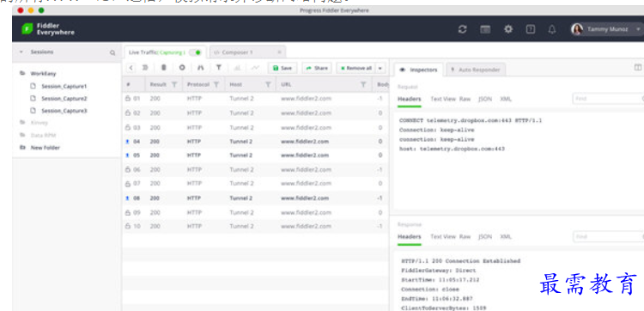Screen dimensions: 644x311
Task: Filter the Result column
Action: [x=174, y=85]
